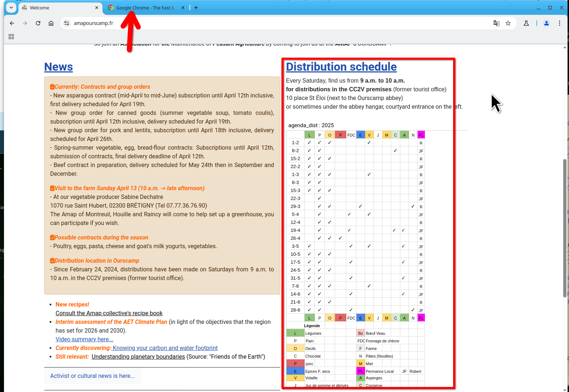This screenshot has height=392, width=569.
Task: Click 'Possible contracts during the season' heading
Action: coord(101,238)
